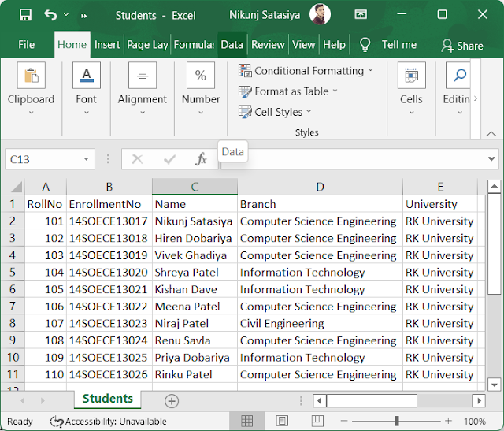Add a new sheet with plus icon

click(172, 401)
